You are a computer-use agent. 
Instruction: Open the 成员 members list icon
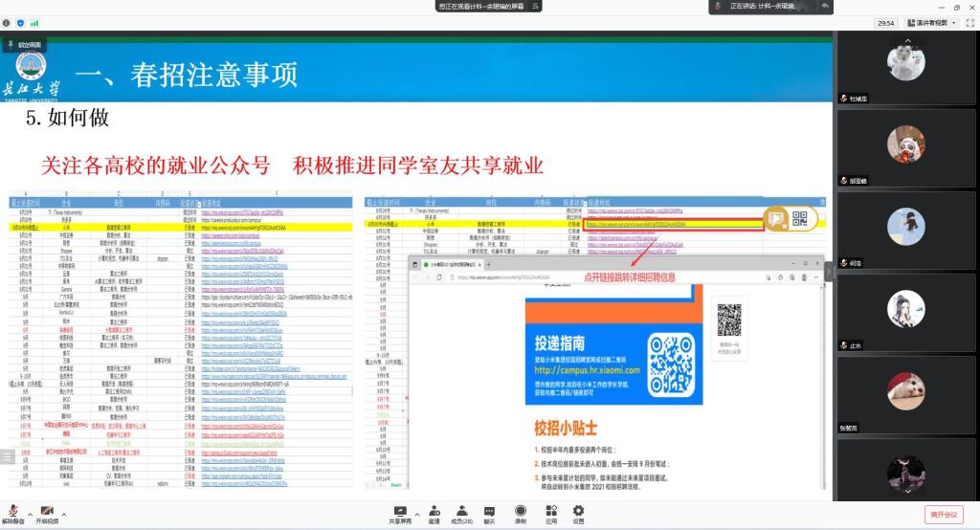pos(461,511)
